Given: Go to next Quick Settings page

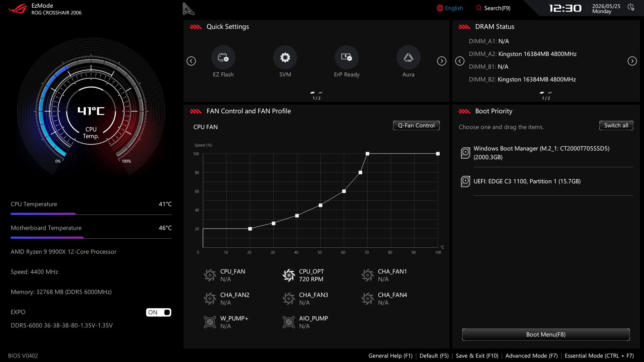Looking at the screenshot, I should tap(442, 61).
